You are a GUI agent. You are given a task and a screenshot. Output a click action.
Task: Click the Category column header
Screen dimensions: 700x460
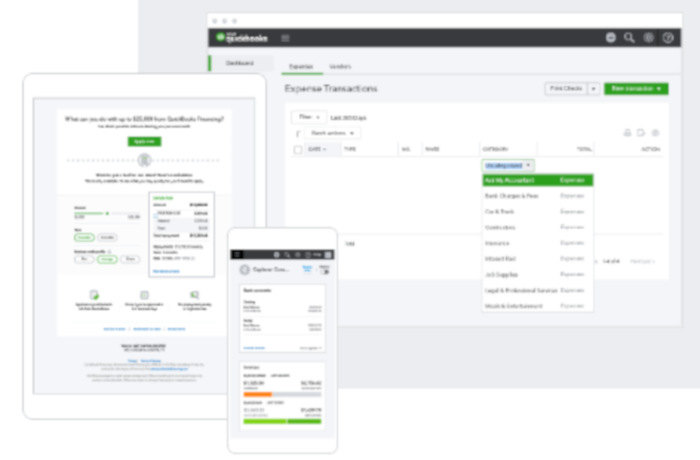[495, 149]
